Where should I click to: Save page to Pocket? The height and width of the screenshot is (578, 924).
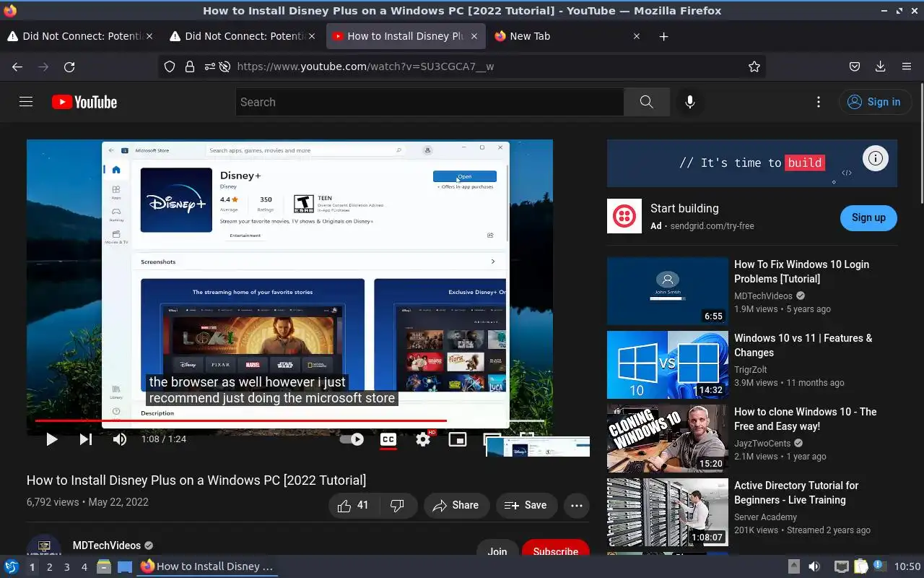point(855,66)
